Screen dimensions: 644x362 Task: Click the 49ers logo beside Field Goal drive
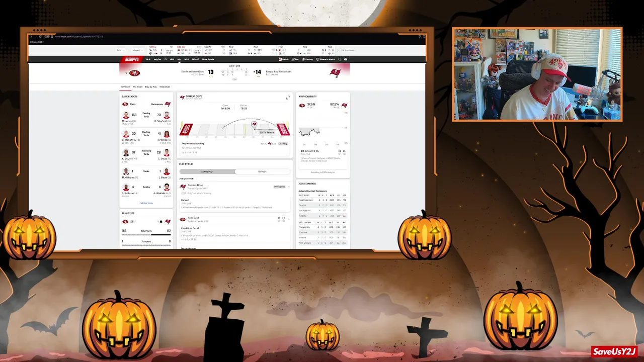[183, 219]
